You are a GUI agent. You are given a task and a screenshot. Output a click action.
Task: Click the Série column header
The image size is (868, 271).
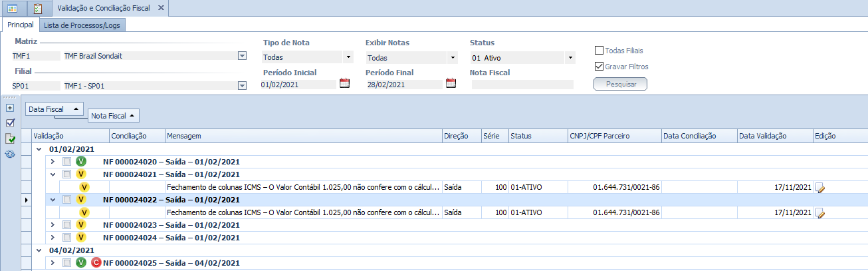[x=495, y=136]
